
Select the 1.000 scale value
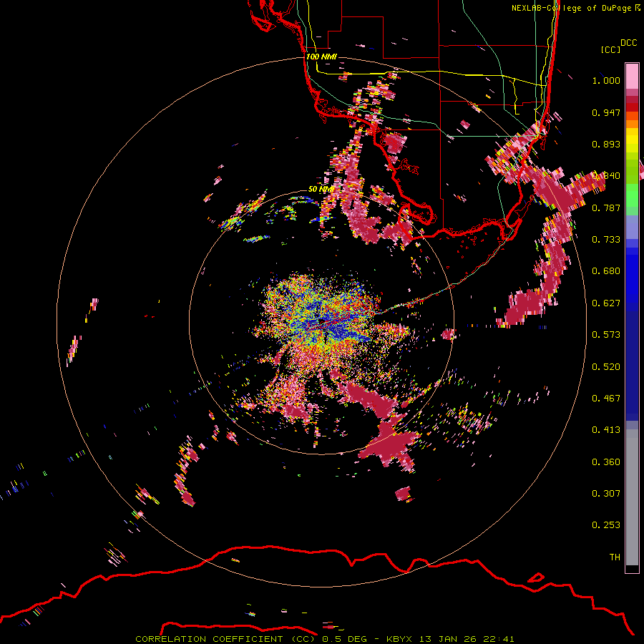coord(606,80)
